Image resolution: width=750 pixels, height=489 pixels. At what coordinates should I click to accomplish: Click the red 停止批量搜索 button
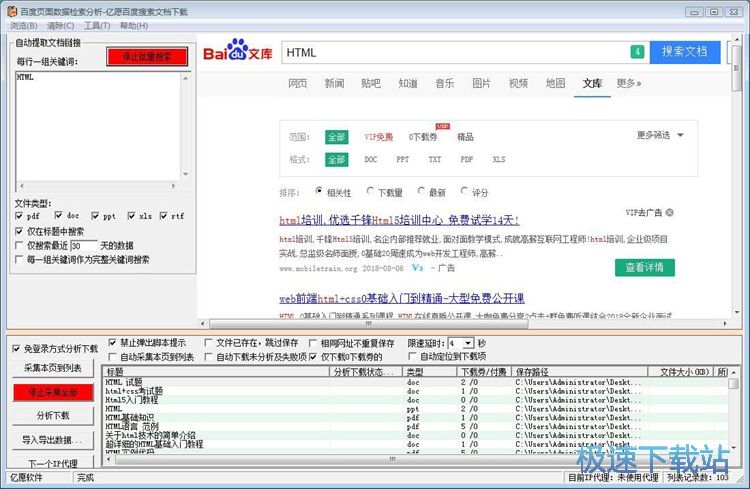coord(147,57)
